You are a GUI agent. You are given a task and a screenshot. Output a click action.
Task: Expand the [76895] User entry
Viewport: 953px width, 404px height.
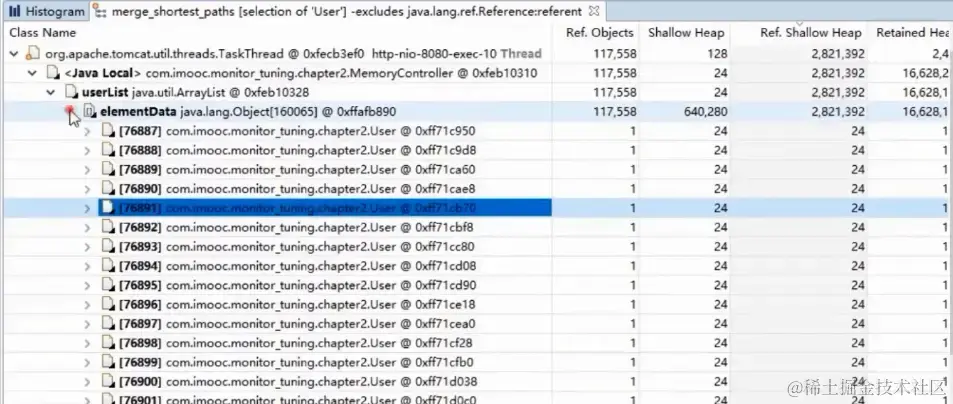(88, 285)
